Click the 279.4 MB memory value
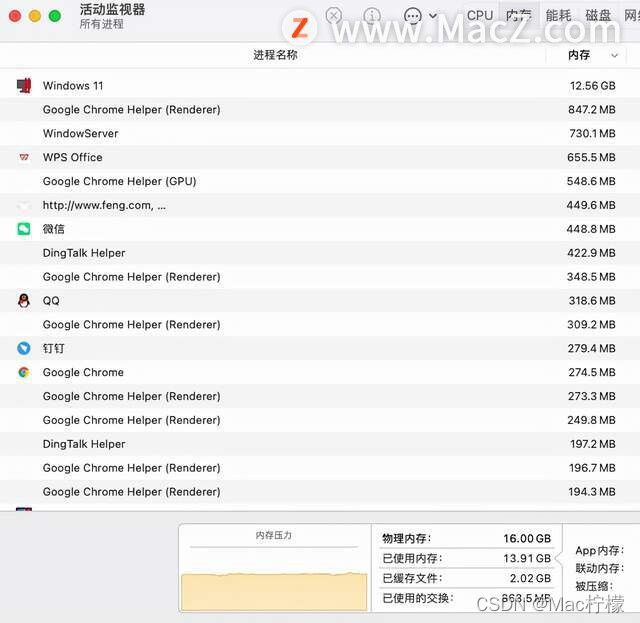The height and width of the screenshot is (623, 640). 592,348
